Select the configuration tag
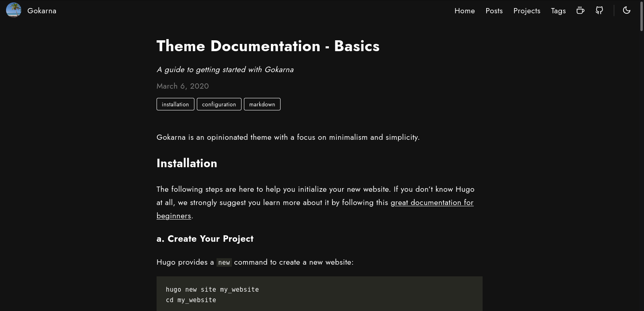 point(219,104)
